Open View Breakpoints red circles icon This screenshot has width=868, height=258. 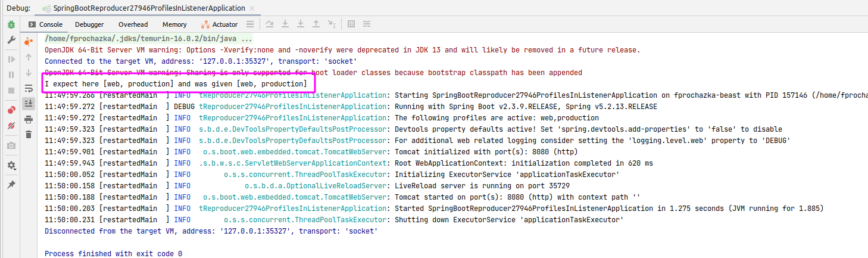point(11,110)
